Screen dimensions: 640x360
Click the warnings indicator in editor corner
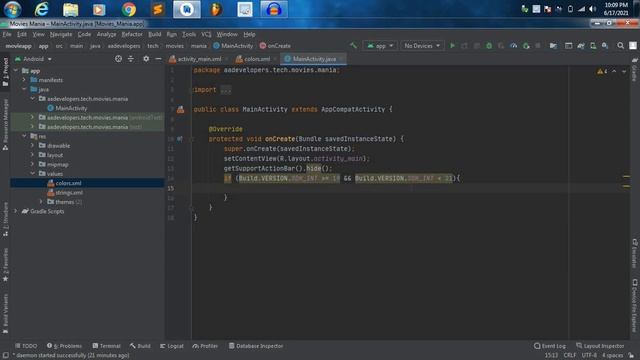coord(602,71)
